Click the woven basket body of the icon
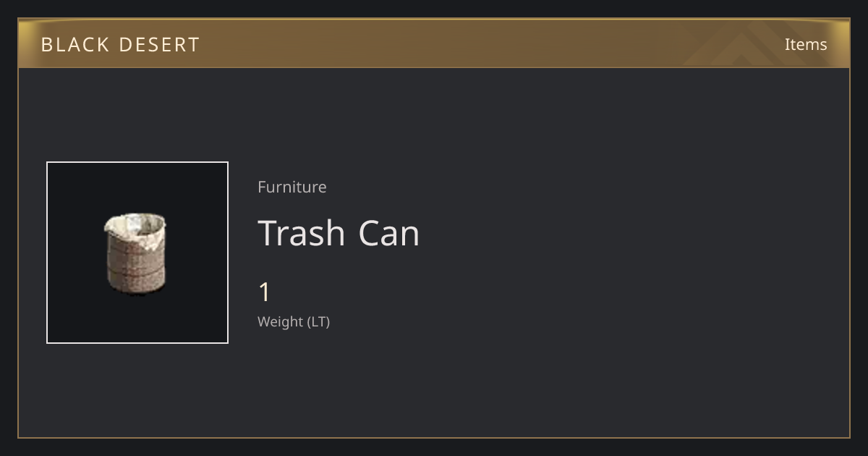This screenshot has height=456, width=868. 135,268
